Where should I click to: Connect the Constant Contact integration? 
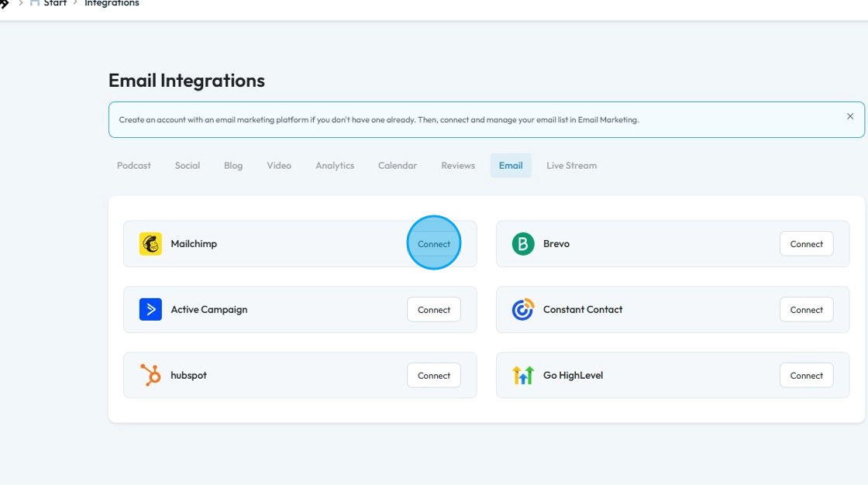(807, 309)
